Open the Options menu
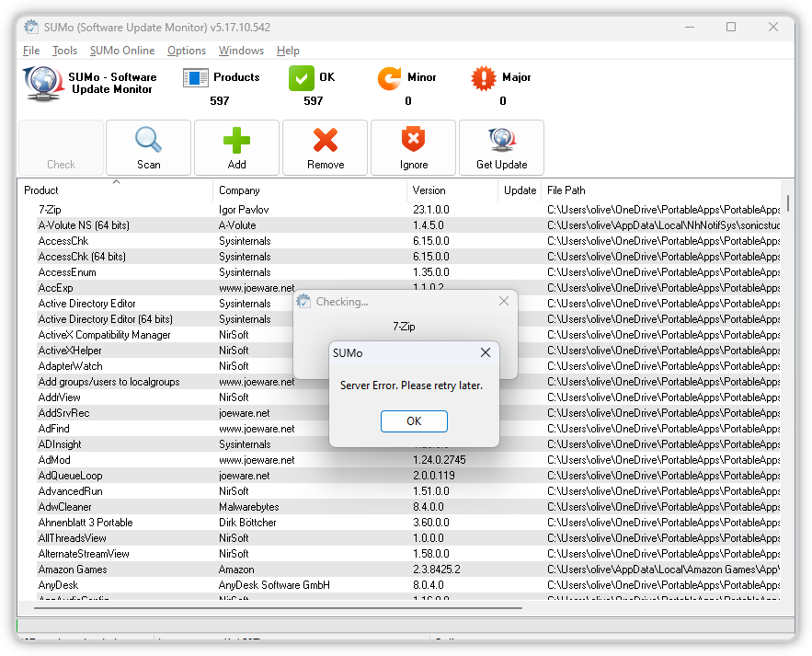The width and height of the screenshot is (812, 656). point(187,51)
